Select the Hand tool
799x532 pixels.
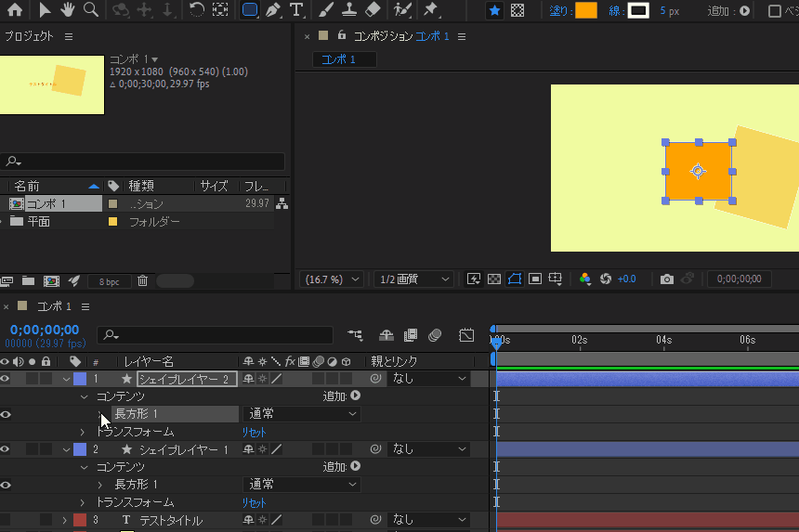click(x=67, y=9)
